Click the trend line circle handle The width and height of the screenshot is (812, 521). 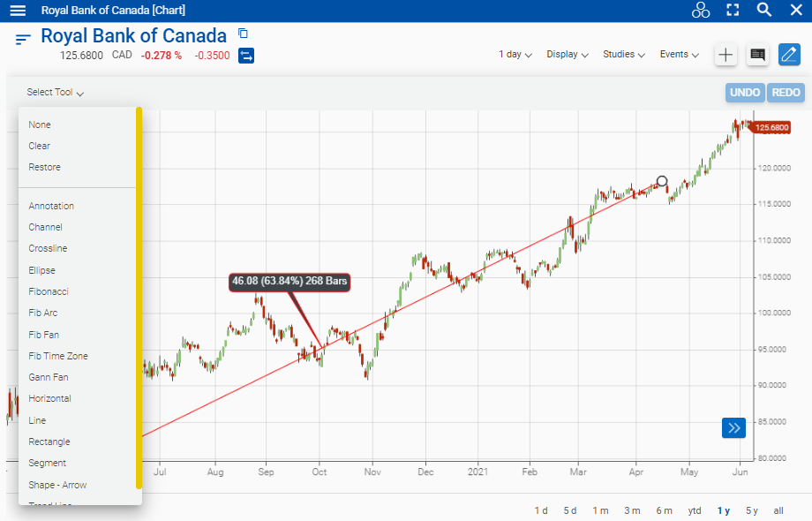click(662, 181)
